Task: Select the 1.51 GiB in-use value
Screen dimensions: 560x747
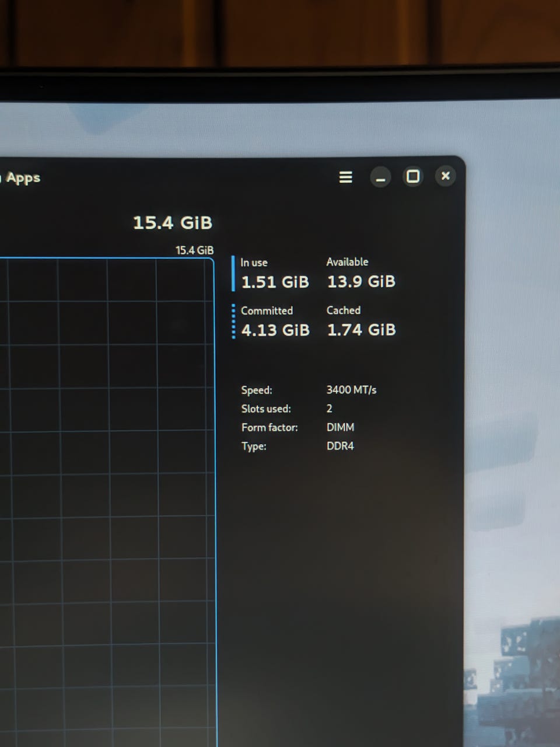Action: click(275, 282)
